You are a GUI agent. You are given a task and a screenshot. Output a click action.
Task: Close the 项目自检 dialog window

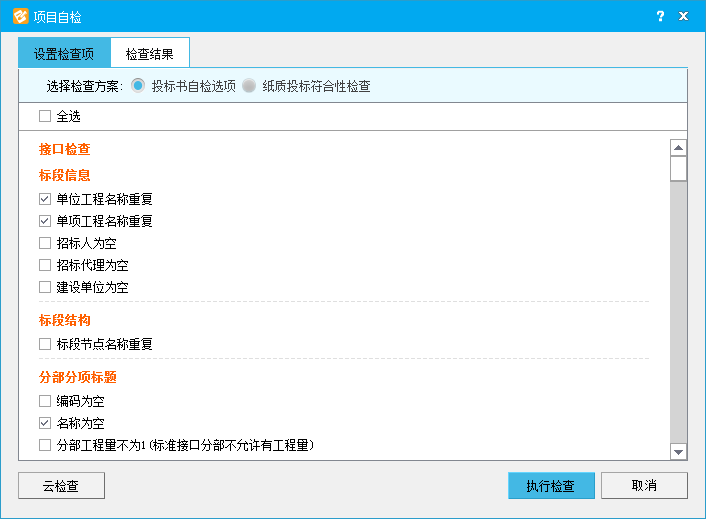point(684,16)
